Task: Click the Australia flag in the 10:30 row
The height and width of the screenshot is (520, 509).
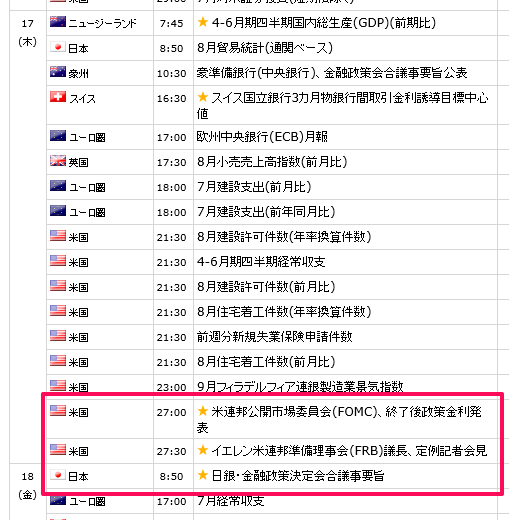Action: pyautogui.click(x=58, y=72)
